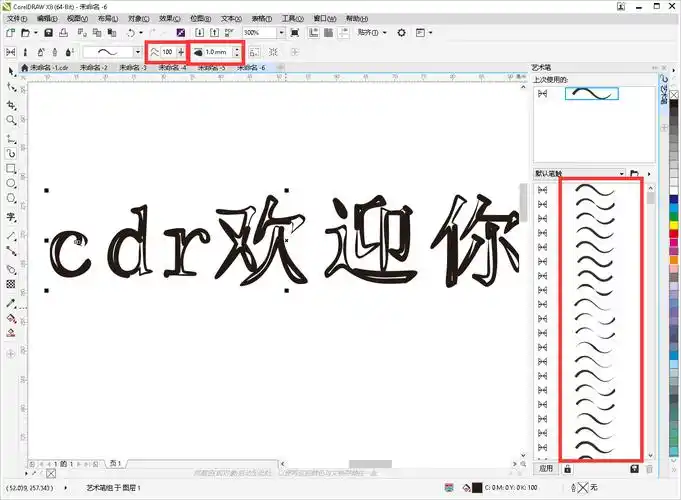
Task: Click the horizontal scrollbar thumb below canvas
Action: coord(370,464)
